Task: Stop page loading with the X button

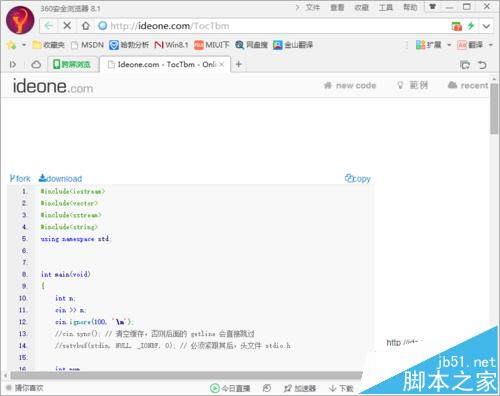Action: coord(67,26)
